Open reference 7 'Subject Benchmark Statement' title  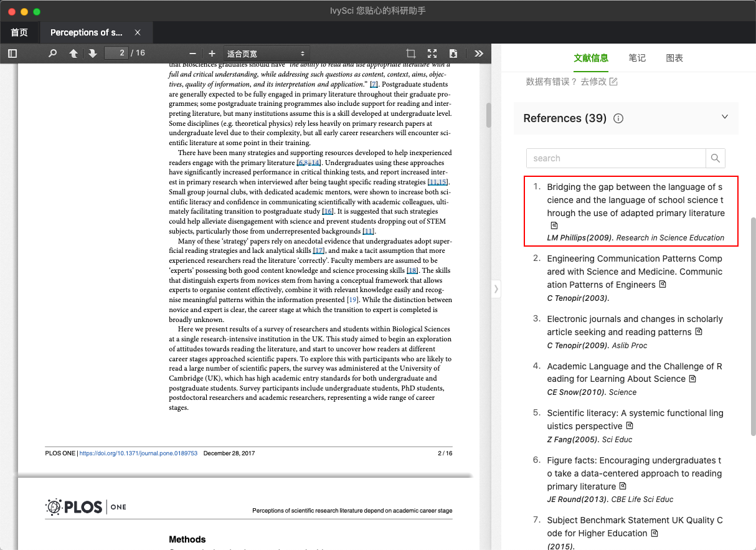635,526
